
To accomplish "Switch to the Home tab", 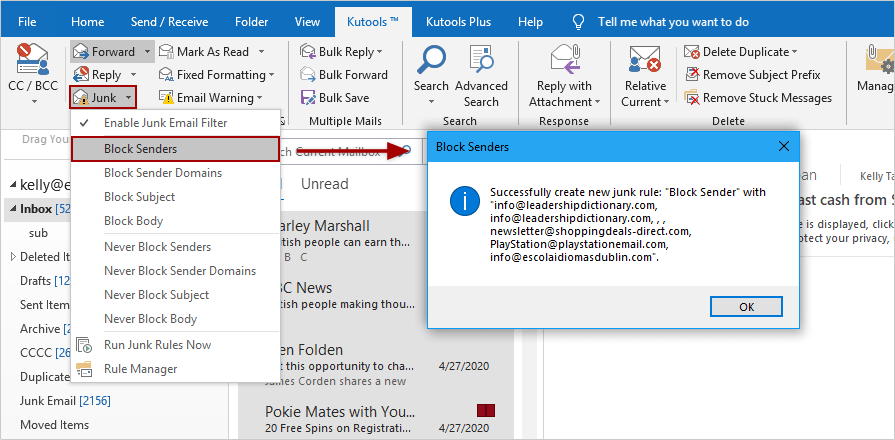I will pyautogui.click(x=87, y=22).
